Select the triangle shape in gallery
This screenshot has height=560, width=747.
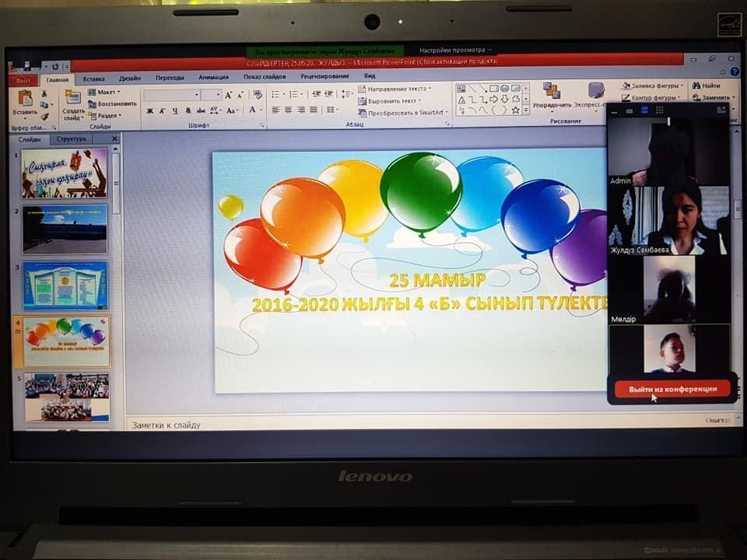461,100
